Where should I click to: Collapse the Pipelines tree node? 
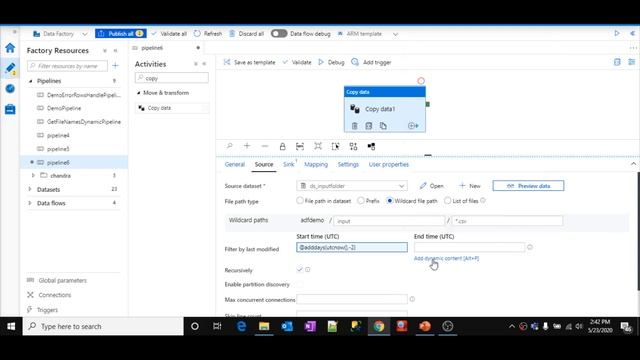tap(31, 81)
